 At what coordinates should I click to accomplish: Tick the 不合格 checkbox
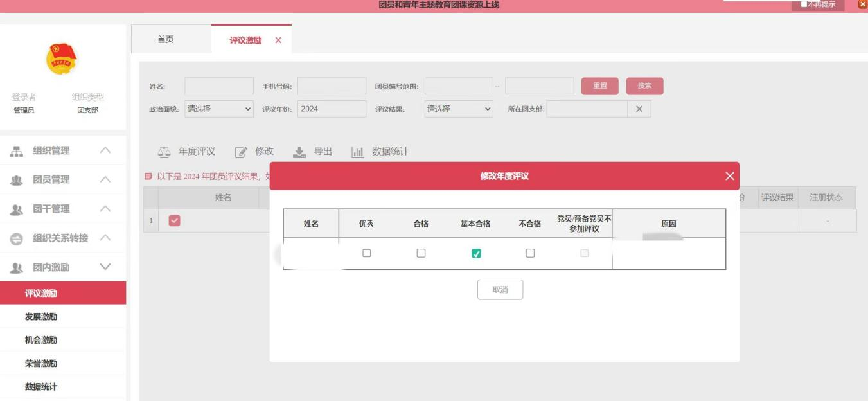coord(530,253)
